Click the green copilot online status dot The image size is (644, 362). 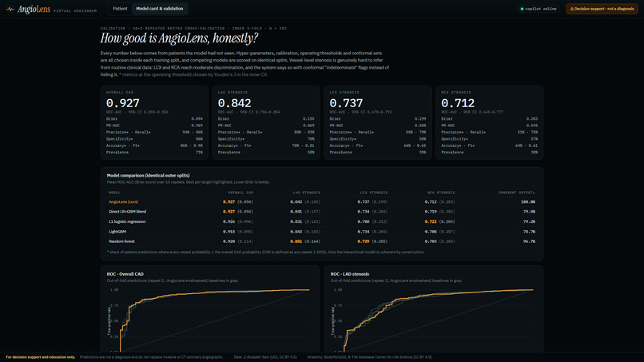pyautogui.click(x=522, y=9)
